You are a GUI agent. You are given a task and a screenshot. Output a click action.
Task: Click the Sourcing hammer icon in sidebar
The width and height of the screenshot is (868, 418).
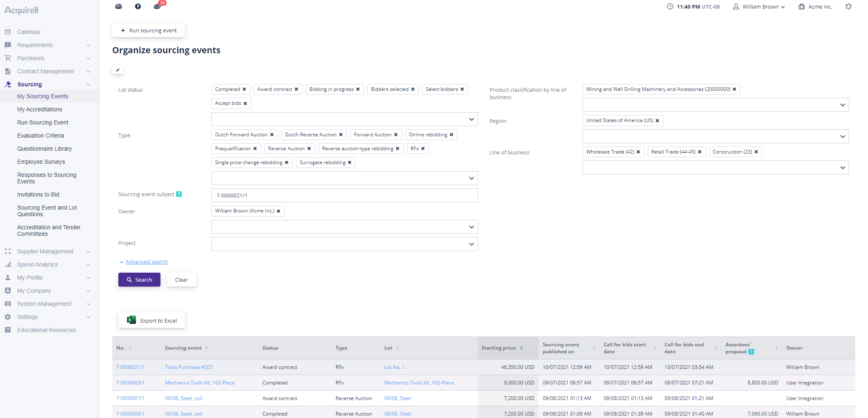coord(8,84)
